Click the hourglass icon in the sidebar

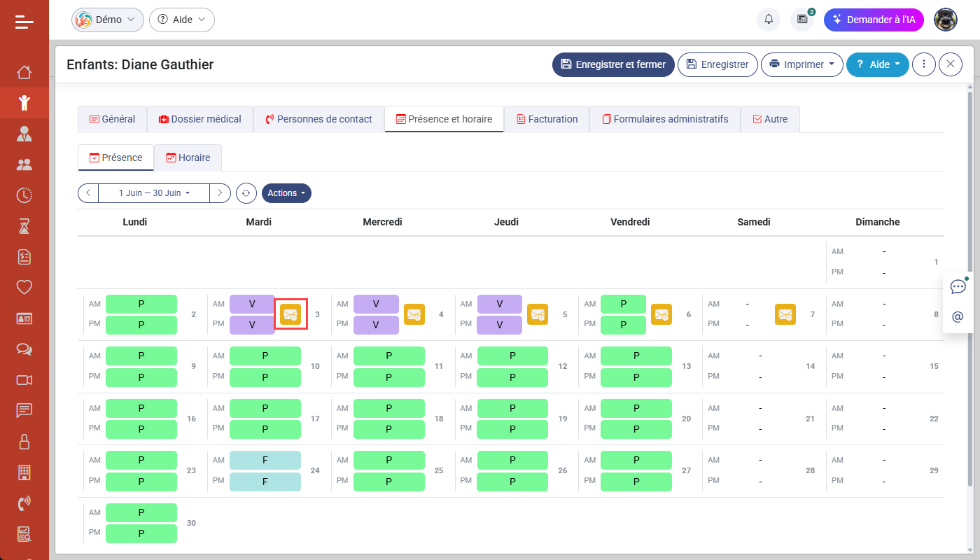coord(24,226)
